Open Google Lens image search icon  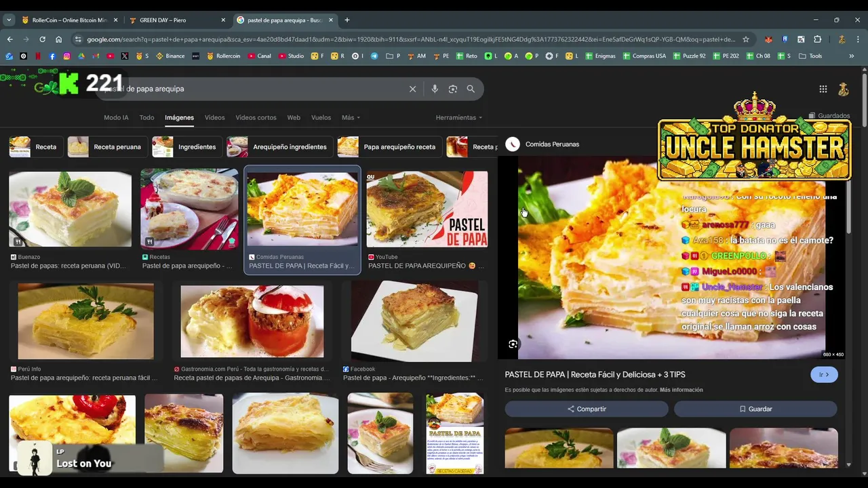coord(453,89)
